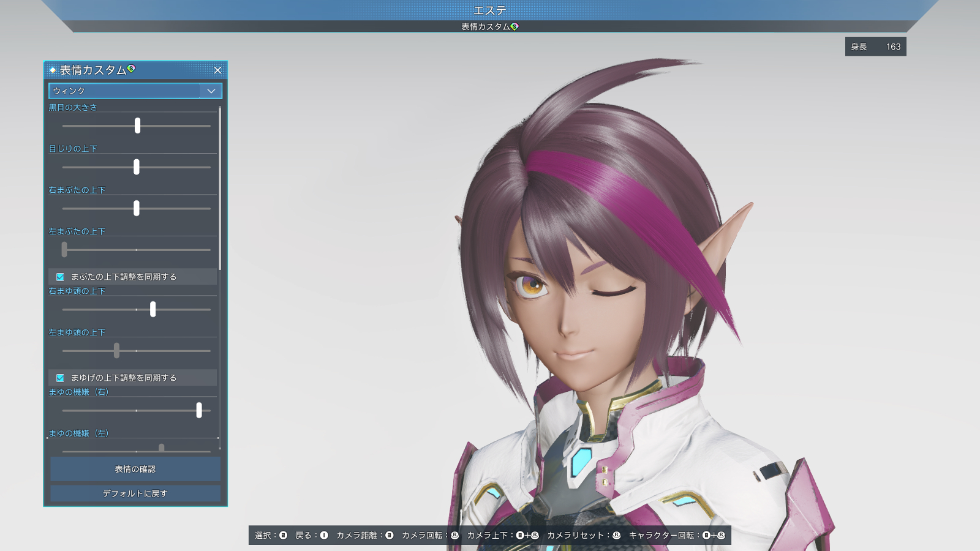Adjust the 右まぶたの上下 slider handle
The width and height of the screenshot is (980, 551).
(137, 208)
